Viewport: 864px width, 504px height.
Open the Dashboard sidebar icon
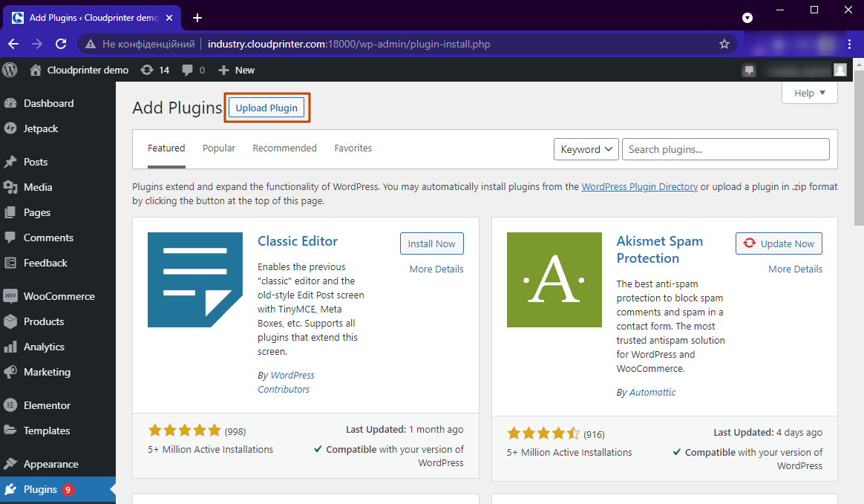pyautogui.click(x=10, y=103)
